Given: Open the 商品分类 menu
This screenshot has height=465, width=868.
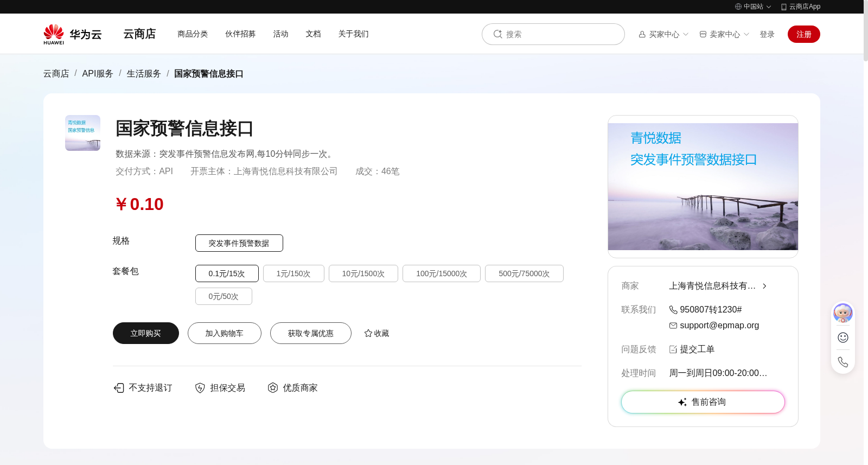Looking at the screenshot, I should click(193, 34).
